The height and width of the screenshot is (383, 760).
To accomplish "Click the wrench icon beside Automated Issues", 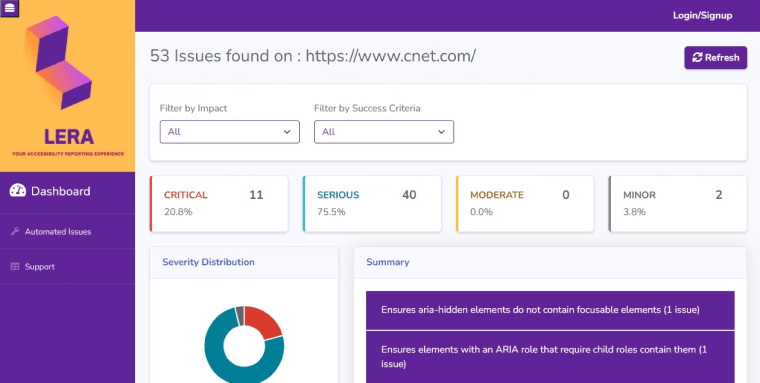I will coord(15,231).
